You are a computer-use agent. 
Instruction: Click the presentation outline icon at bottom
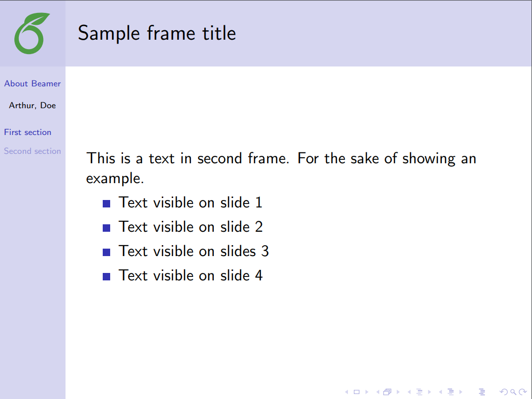(481, 392)
